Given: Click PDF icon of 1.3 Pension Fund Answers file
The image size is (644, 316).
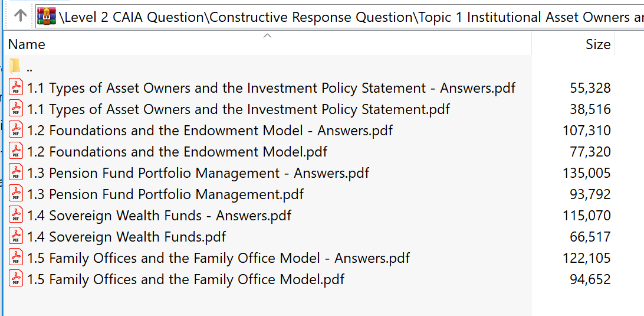Looking at the screenshot, I should [16, 173].
